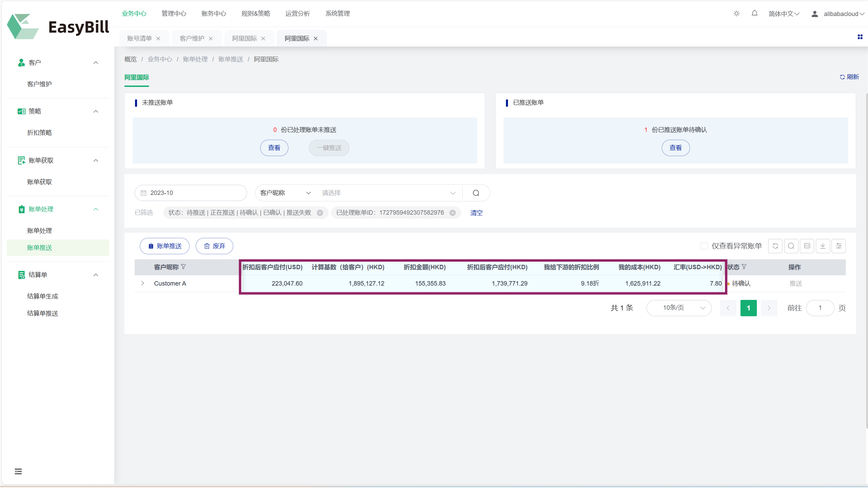Click the 2023-10 date input field
Viewport: 868px width, 488px height.
(191, 193)
